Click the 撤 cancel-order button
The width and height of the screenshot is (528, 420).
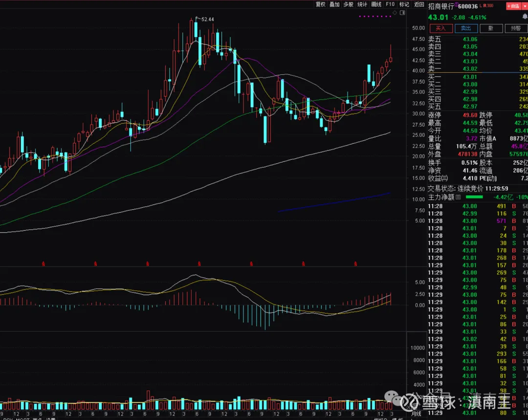491,28
